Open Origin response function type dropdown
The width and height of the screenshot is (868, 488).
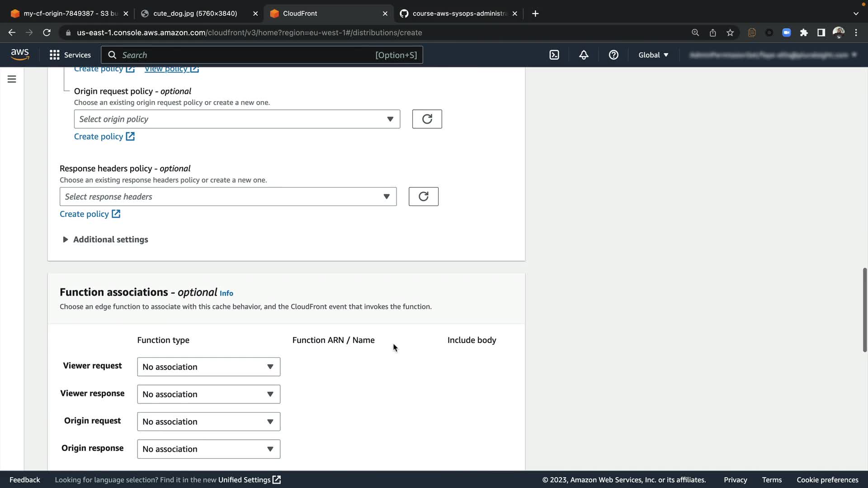tap(208, 449)
